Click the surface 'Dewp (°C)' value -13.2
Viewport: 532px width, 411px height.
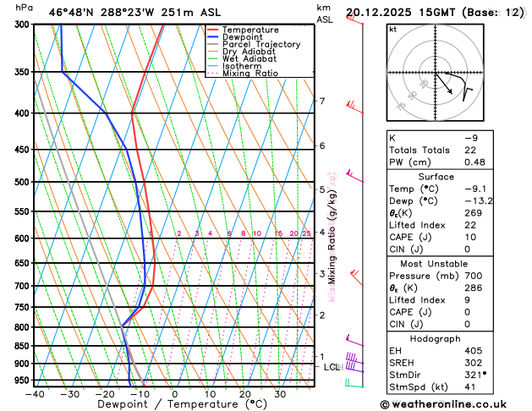click(479, 201)
